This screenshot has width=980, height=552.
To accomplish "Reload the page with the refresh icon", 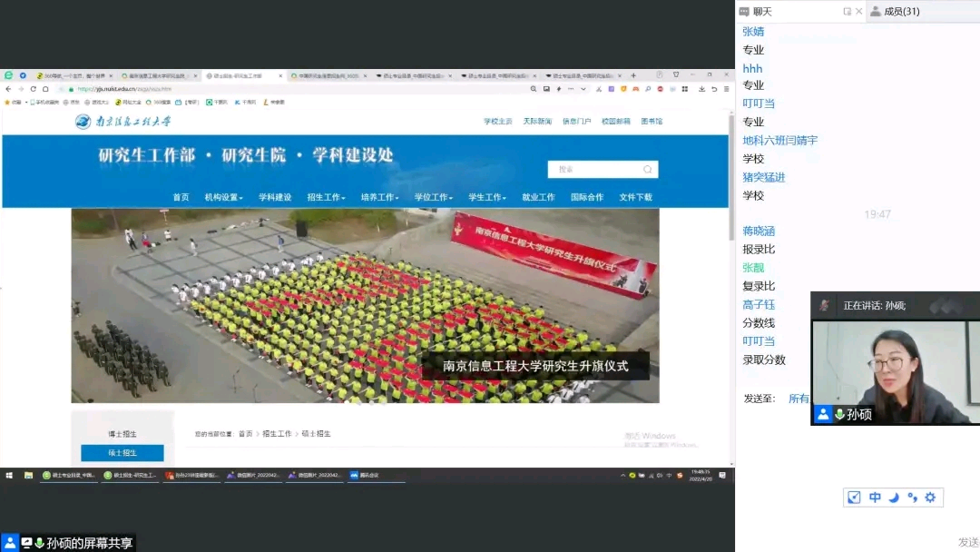I will pyautogui.click(x=34, y=89).
